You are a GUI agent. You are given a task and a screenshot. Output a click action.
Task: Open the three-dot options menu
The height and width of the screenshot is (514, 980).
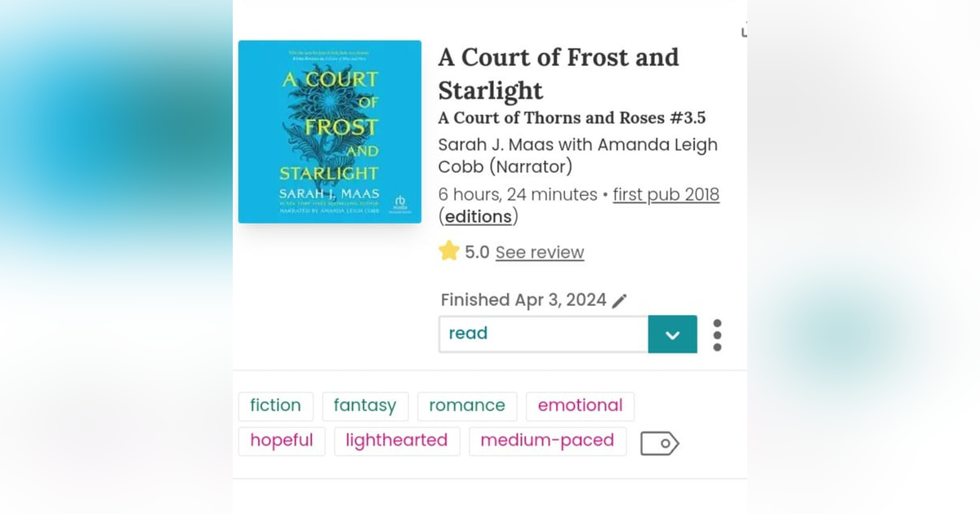(x=717, y=335)
